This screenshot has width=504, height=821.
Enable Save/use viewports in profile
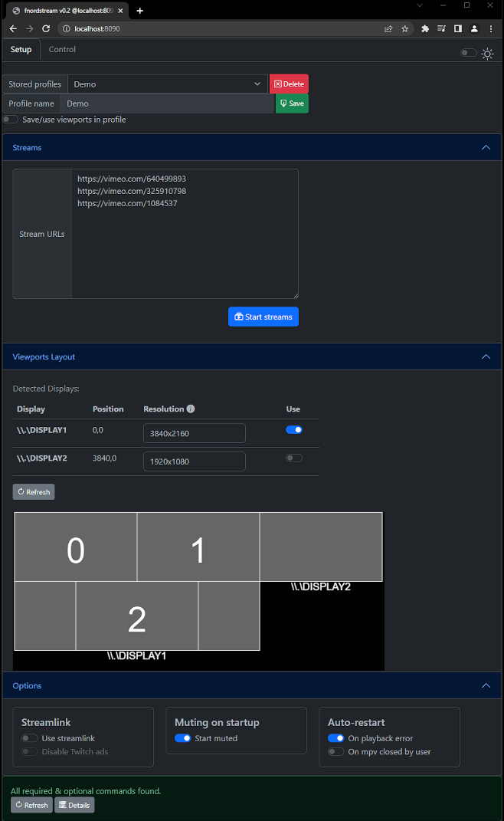click(x=11, y=120)
